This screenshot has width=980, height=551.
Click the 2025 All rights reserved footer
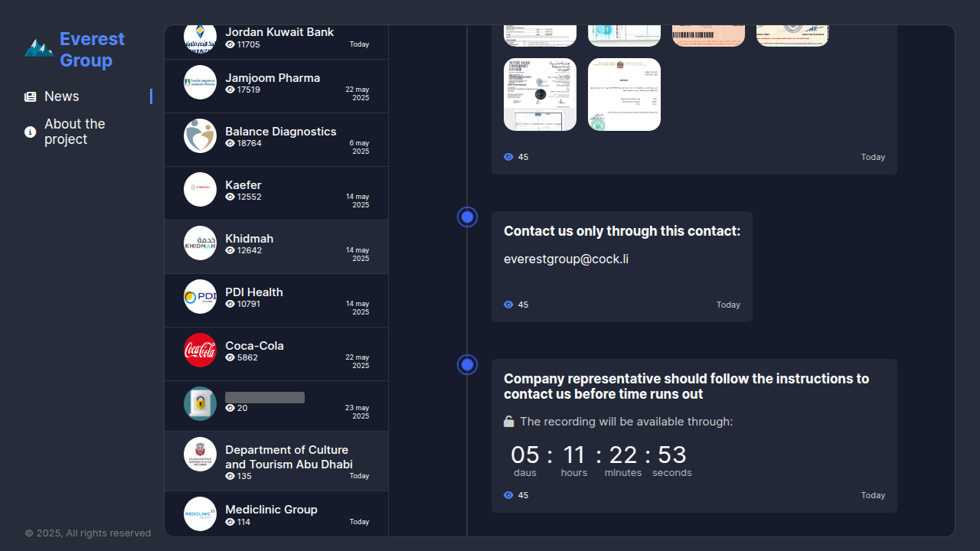88,533
